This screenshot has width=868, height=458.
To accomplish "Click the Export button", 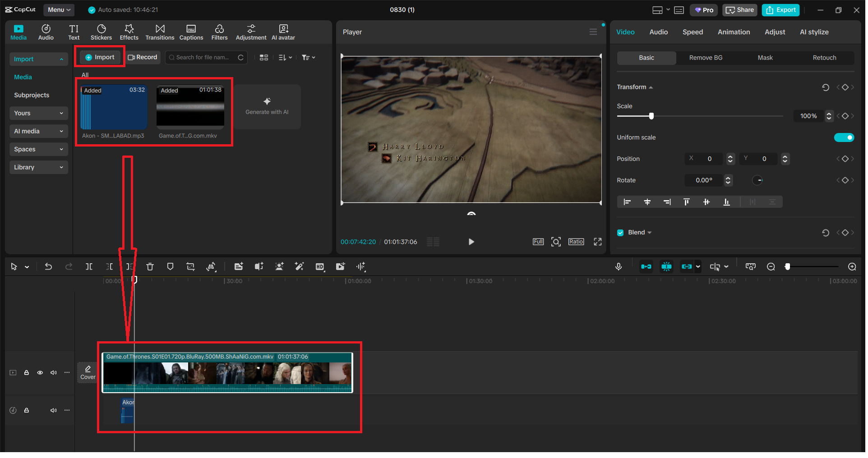I will pos(781,10).
